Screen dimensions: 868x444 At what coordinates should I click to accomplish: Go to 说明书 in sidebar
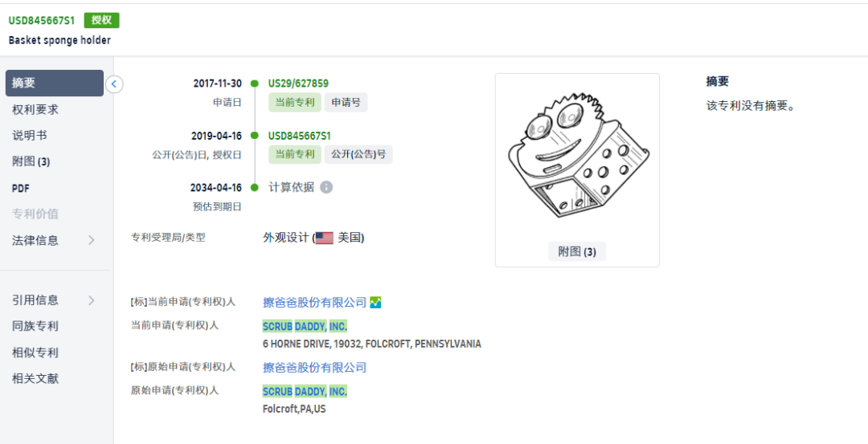30,136
